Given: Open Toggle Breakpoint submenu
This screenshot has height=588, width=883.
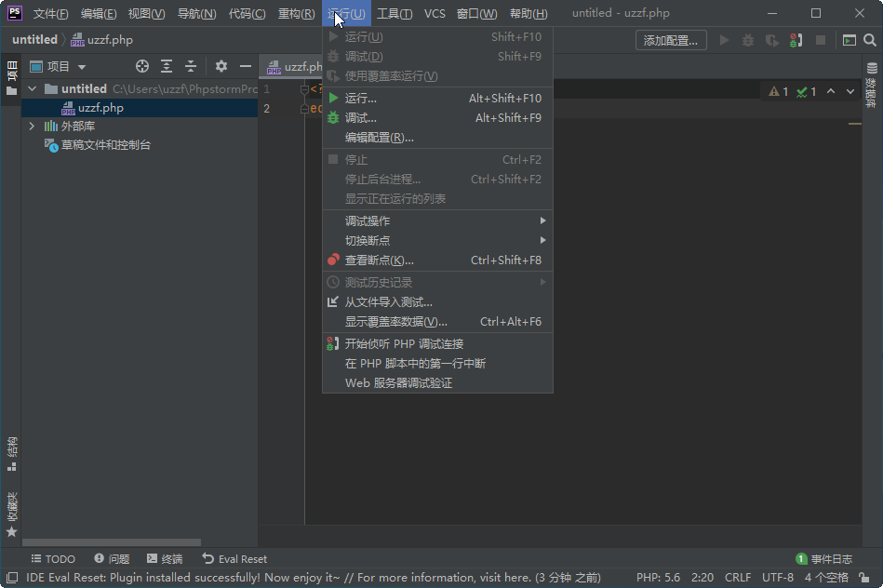Looking at the screenshot, I should (437, 240).
